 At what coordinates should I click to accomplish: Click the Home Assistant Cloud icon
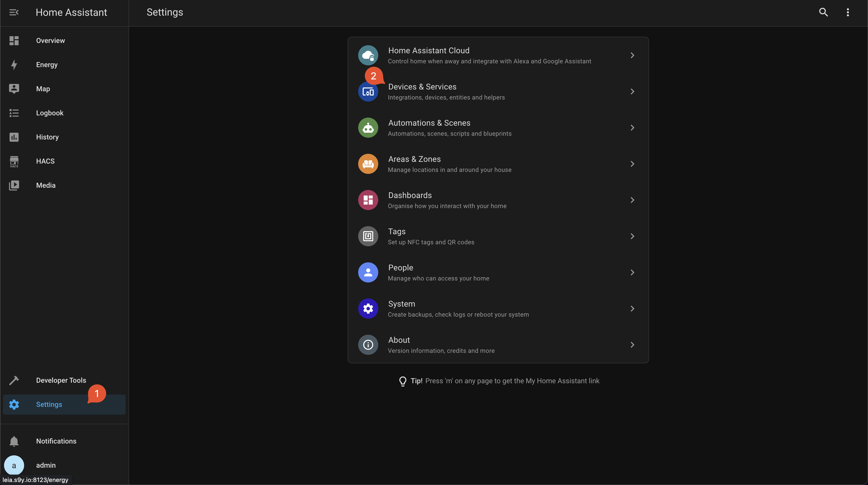pyautogui.click(x=368, y=56)
